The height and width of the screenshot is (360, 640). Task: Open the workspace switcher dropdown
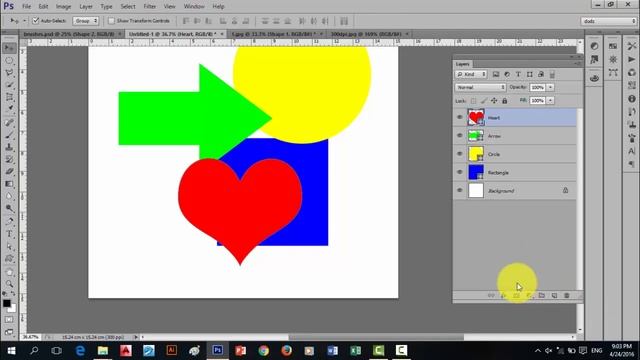coord(609,21)
